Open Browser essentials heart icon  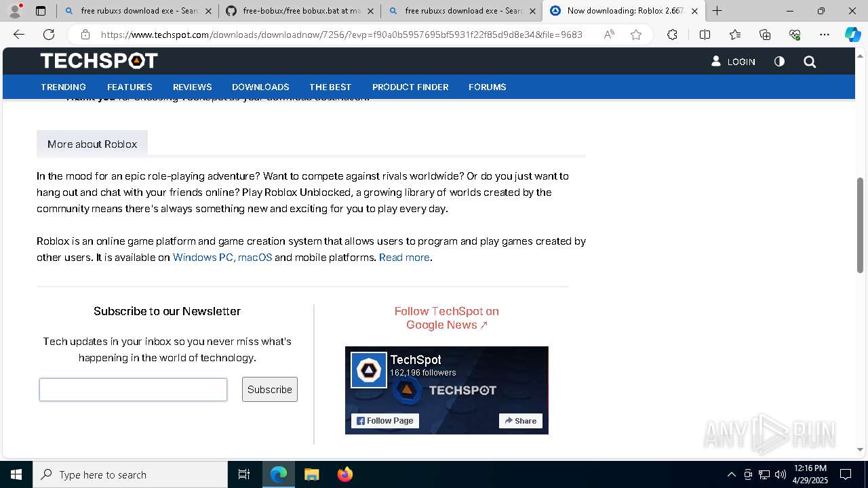[795, 35]
